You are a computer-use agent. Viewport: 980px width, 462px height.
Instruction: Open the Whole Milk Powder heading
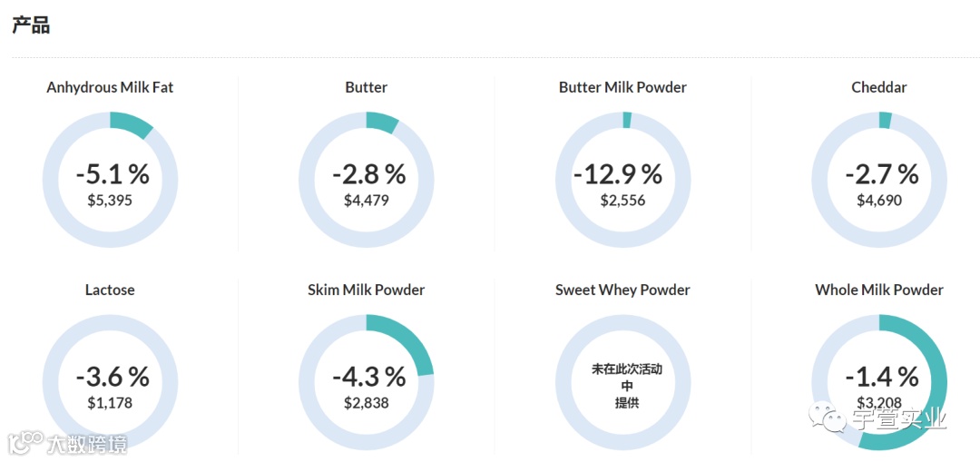click(x=879, y=290)
